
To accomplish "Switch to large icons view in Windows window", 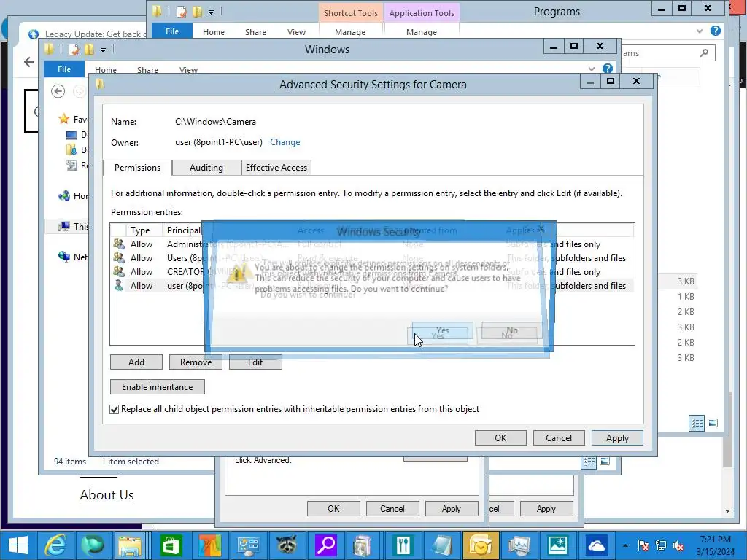I will [605, 462].
